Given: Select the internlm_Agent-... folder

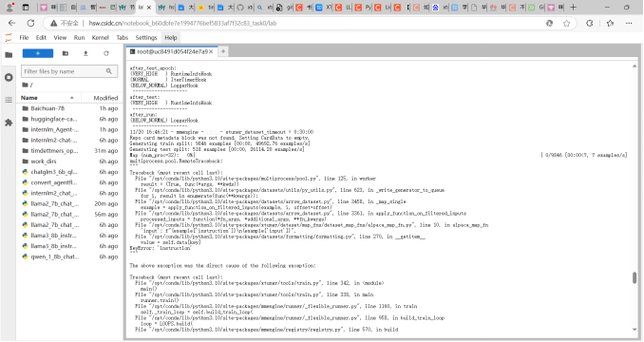Looking at the screenshot, I should (x=69, y=130).
